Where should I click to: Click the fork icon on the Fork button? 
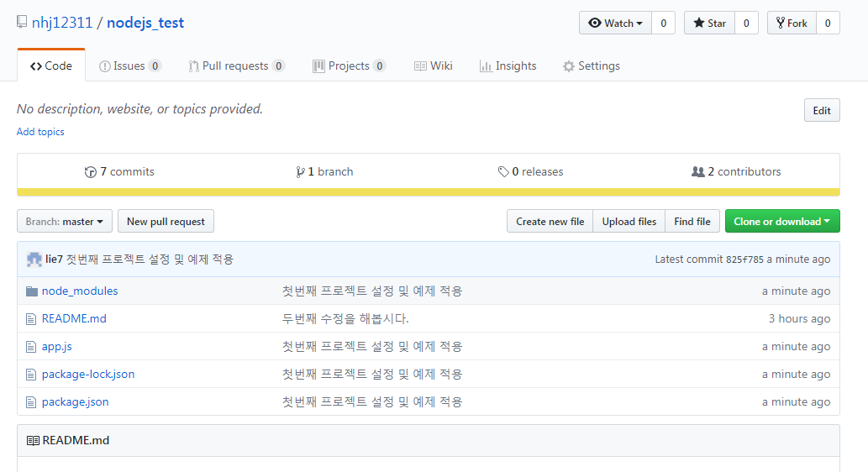[x=780, y=23]
